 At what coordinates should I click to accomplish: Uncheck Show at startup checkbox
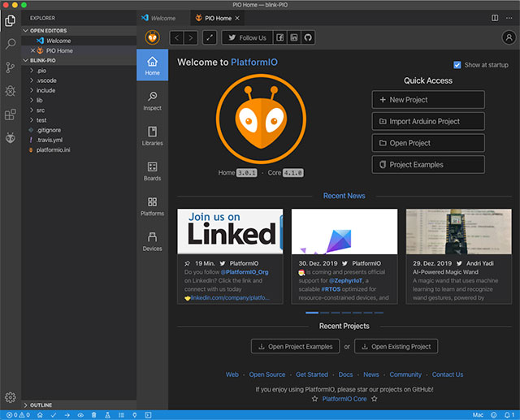click(x=457, y=65)
